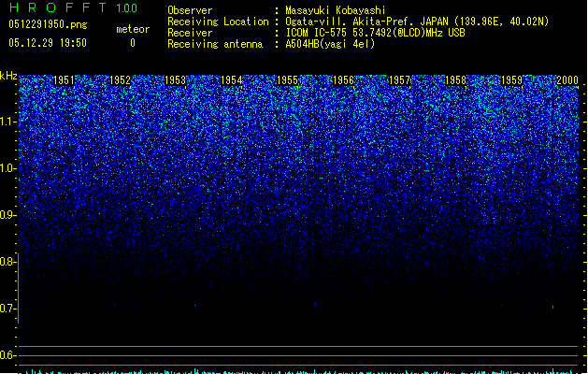Click the 0.7 frequency axis label

[x=7, y=309]
